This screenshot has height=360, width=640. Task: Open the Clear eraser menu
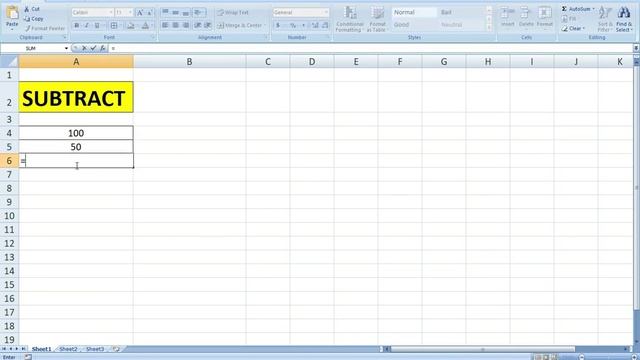572,29
